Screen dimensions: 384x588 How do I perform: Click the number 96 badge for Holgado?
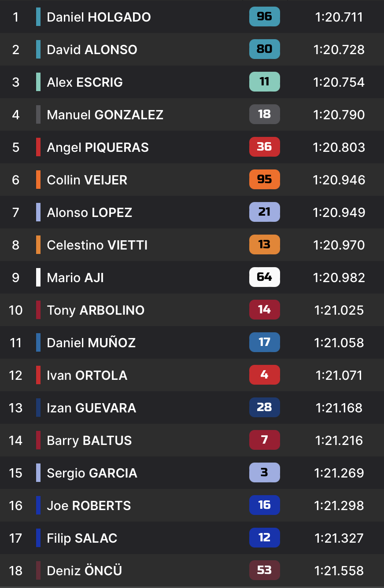[x=264, y=17]
